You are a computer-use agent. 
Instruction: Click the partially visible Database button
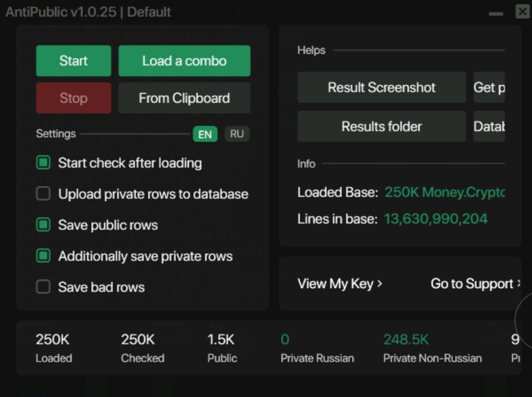489,126
